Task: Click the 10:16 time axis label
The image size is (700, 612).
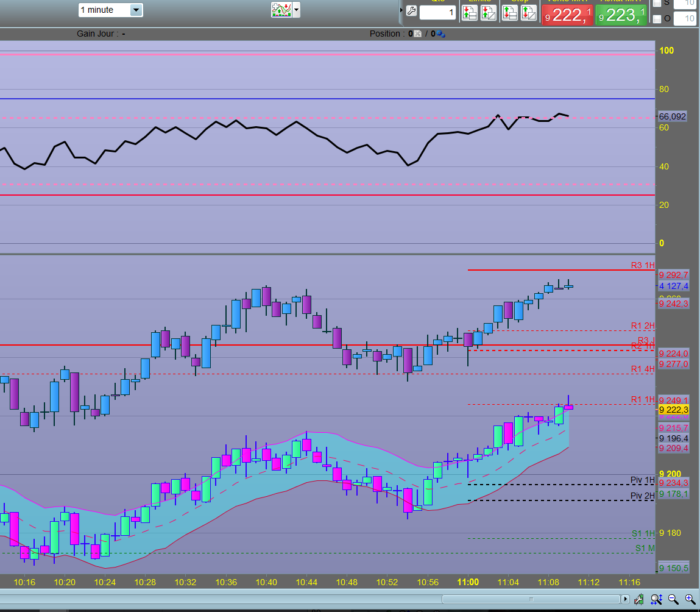Action: 24,582
